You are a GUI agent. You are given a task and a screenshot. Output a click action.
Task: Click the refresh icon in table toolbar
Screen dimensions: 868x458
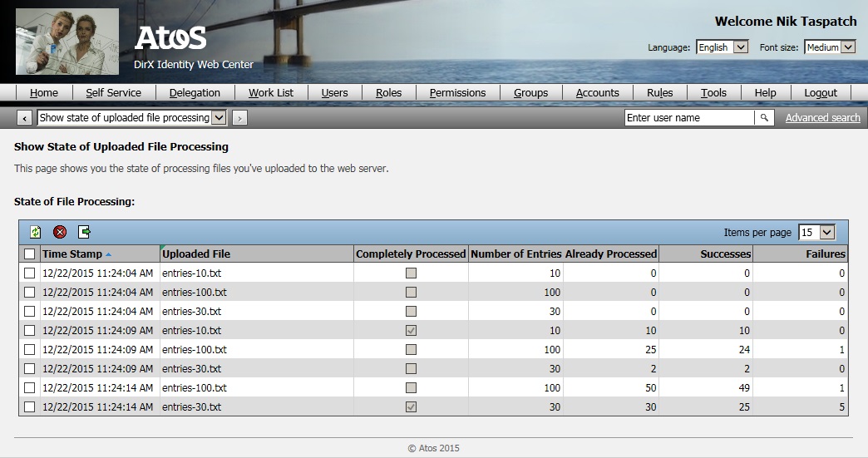point(36,233)
